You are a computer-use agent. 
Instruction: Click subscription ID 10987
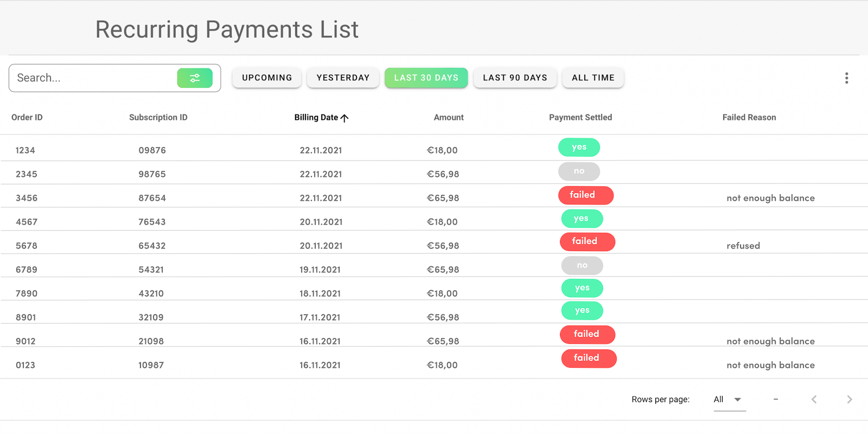(151, 365)
